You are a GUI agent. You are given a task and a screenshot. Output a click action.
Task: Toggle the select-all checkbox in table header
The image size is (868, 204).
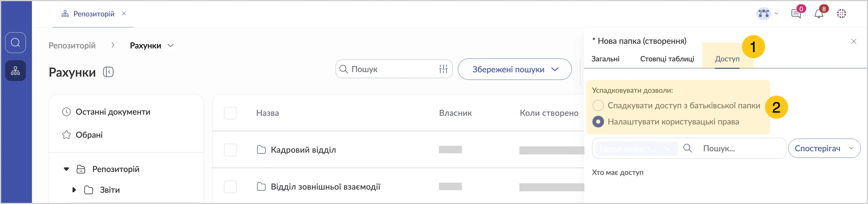[230, 113]
